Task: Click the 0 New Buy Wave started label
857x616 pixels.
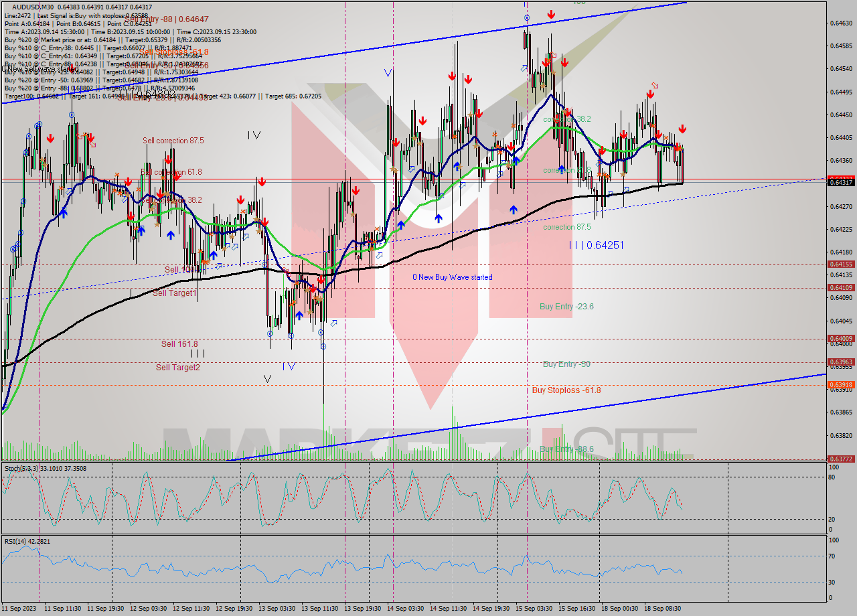Action: (x=452, y=277)
